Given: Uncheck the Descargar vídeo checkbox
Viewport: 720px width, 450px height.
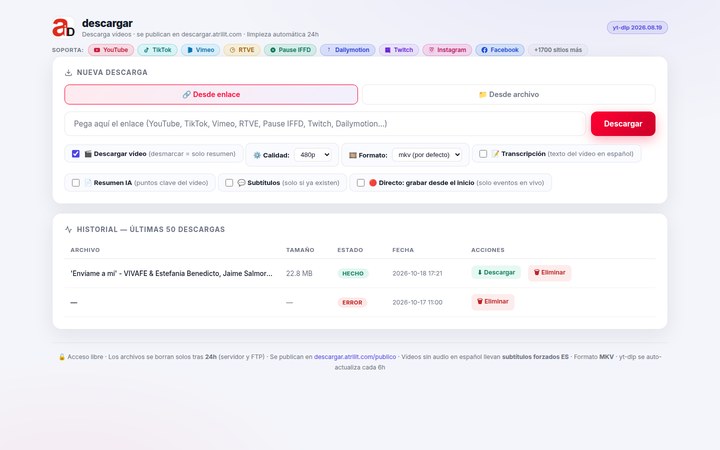Looking at the screenshot, I should [x=76, y=154].
